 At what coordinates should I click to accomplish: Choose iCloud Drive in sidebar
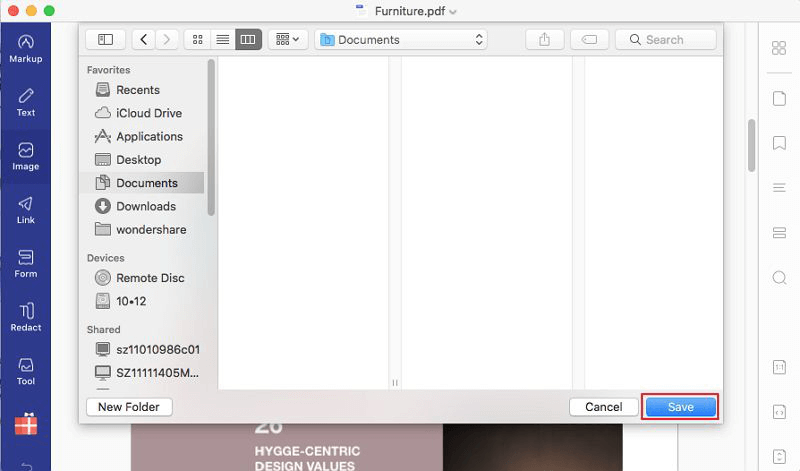(x=149, y=113)
